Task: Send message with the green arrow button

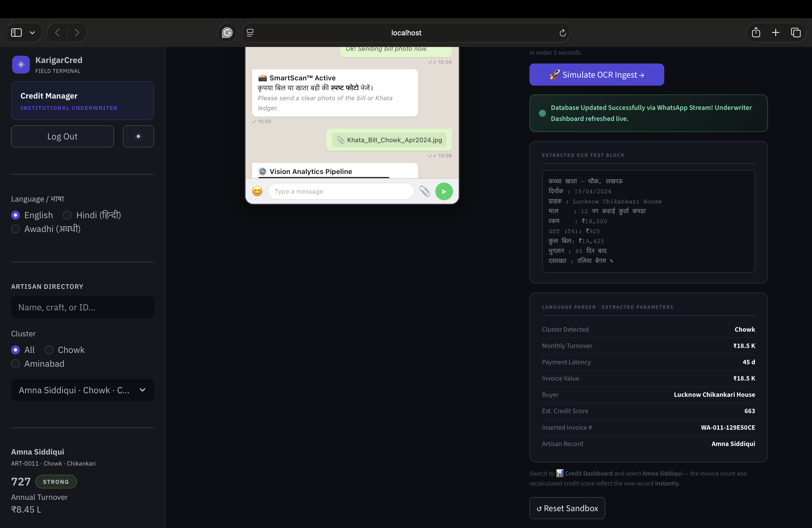Action: 444,191
